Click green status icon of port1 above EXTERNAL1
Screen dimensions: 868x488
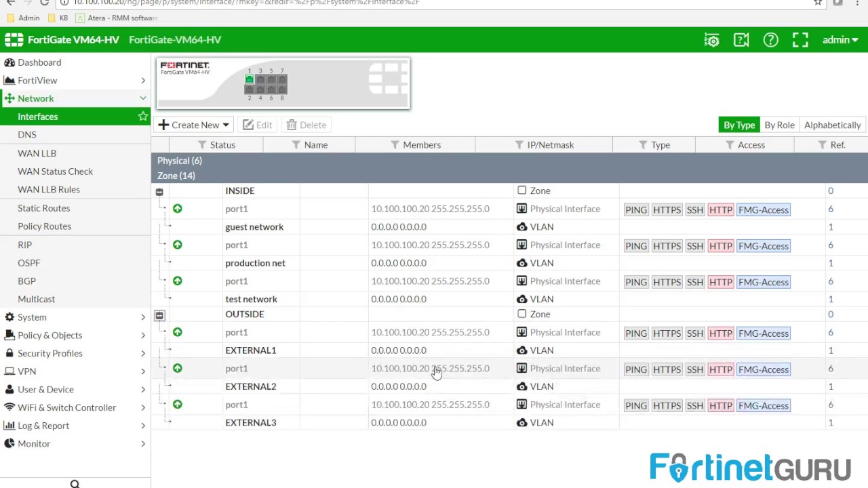[x=178, y=332]
